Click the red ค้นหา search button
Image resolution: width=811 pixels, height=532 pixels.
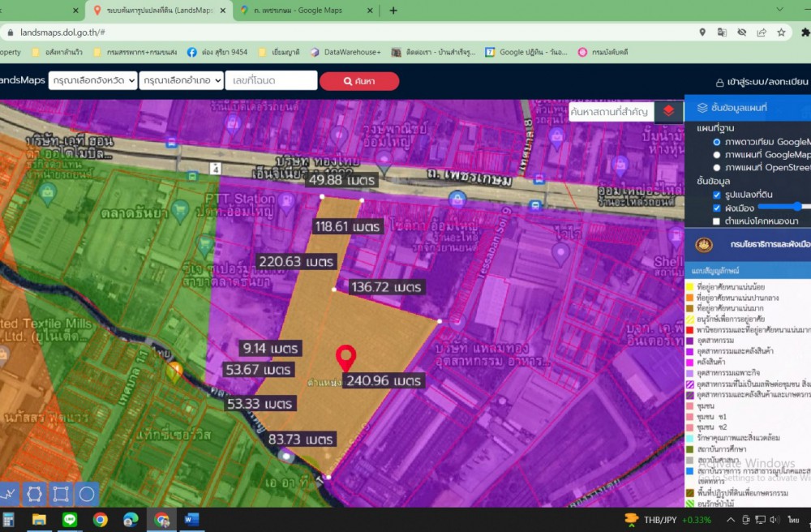coord(359,81)
